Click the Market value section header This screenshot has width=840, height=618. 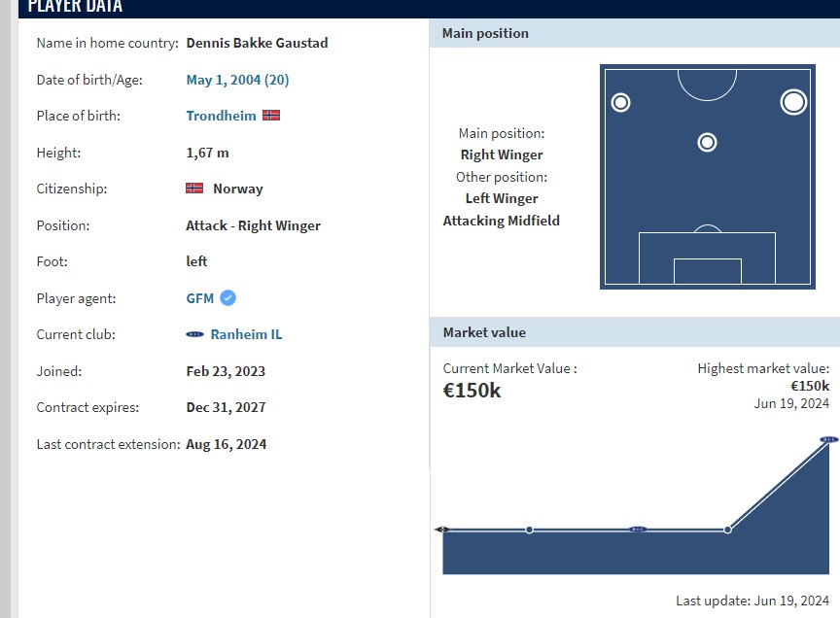click(484, 332)
